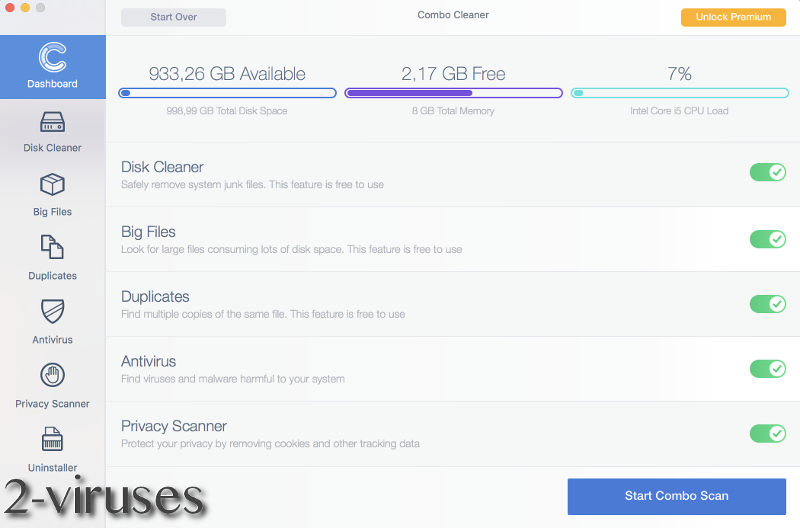Turn off the Big Files switch

pos(768,239)
